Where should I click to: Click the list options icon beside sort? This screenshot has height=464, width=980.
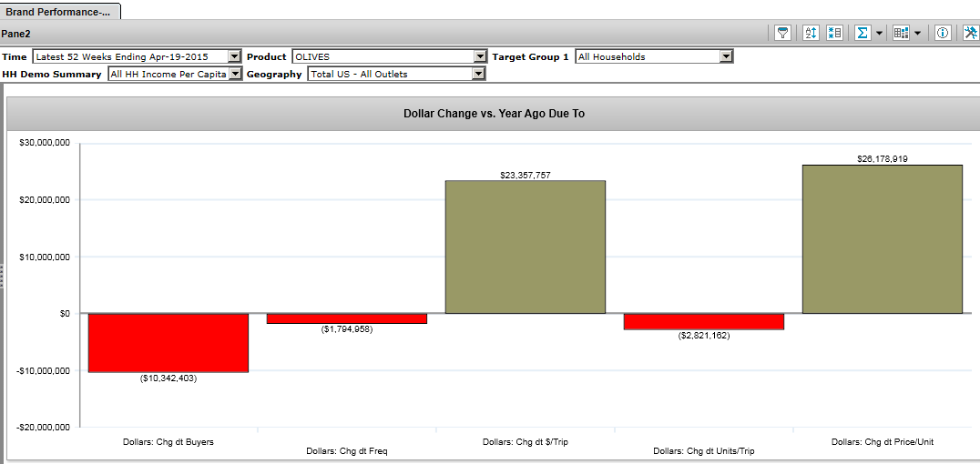pos(834,33)
